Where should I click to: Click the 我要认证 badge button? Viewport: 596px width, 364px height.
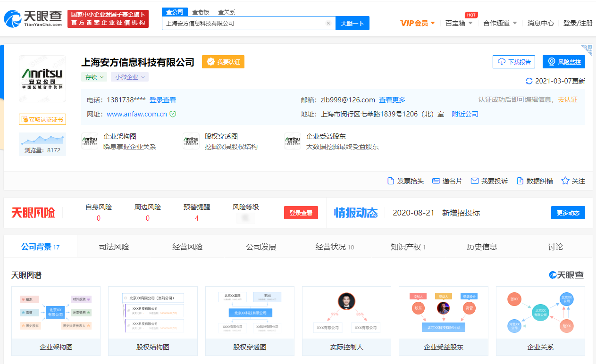[x=223, y=62]
